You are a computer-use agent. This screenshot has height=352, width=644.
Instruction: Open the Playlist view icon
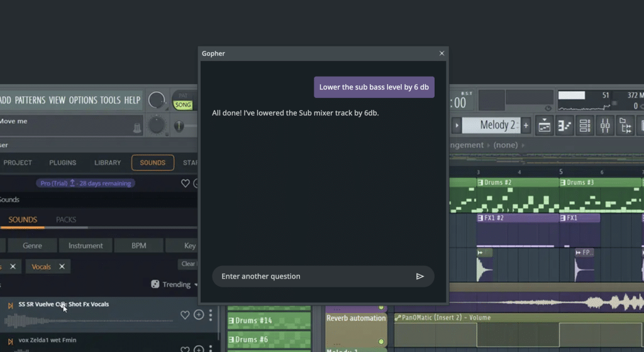point(544,126)
